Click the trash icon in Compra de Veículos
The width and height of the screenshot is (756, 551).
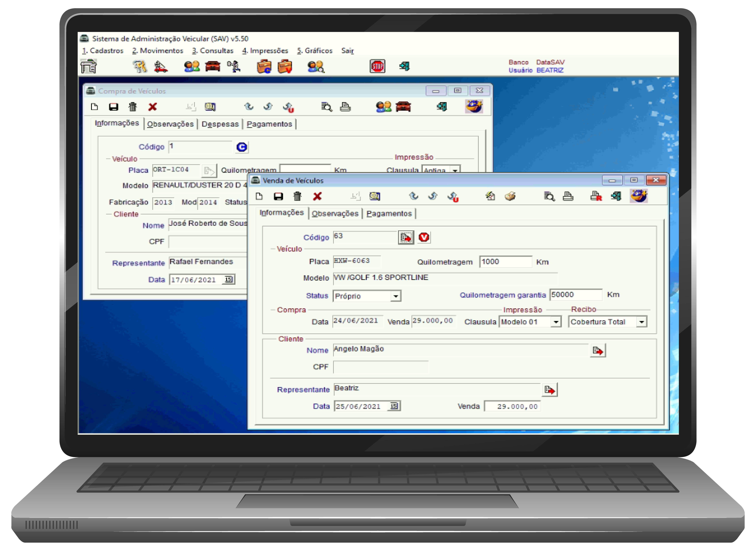133,107
